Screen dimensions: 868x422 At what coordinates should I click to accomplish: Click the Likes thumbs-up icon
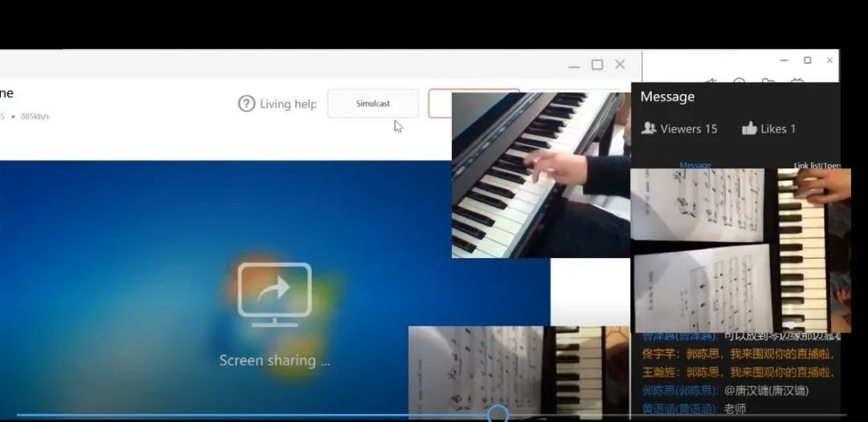tap(749, 129)
